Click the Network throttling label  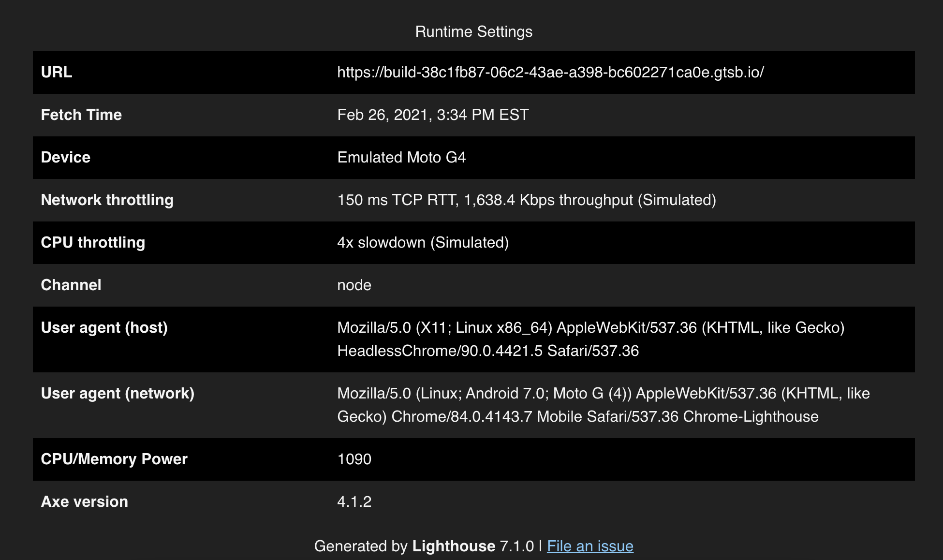point(107,200)
